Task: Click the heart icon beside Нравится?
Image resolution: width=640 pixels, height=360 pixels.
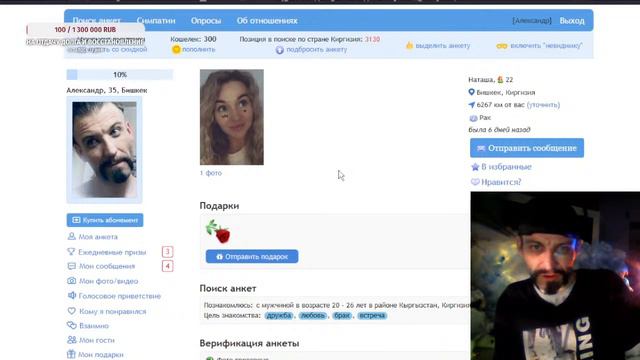Action: coord(475,182)
